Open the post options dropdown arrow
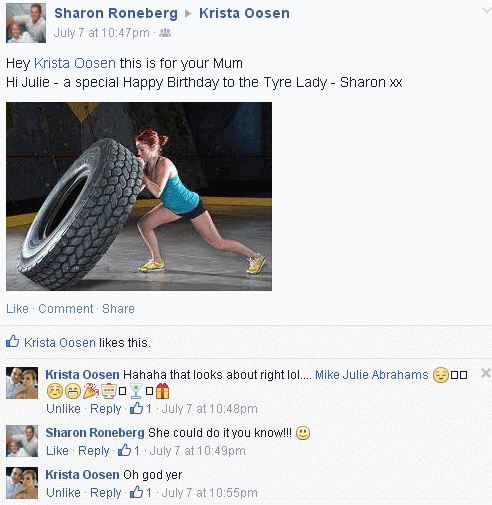The height and width of the screenshot is (505, 492). click(x=487, y=10)
